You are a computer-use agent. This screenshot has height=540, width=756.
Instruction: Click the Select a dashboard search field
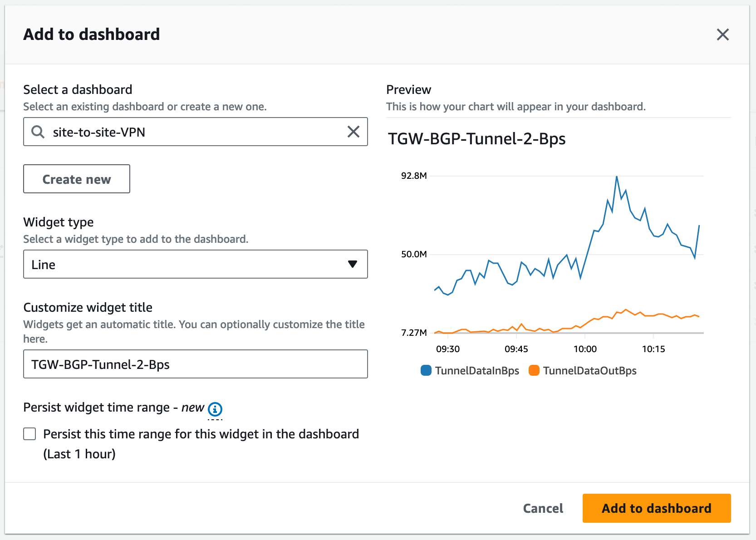pyautogui.click(x=196, y=132)
